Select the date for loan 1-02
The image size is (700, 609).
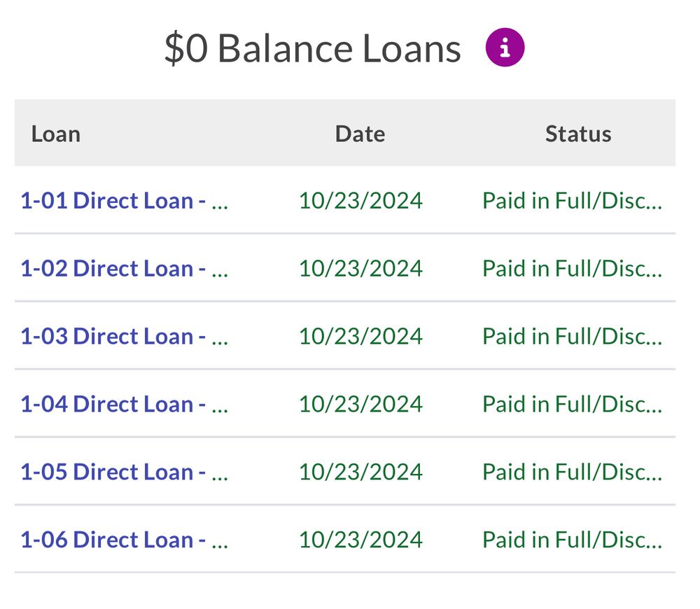click(360, 268)
